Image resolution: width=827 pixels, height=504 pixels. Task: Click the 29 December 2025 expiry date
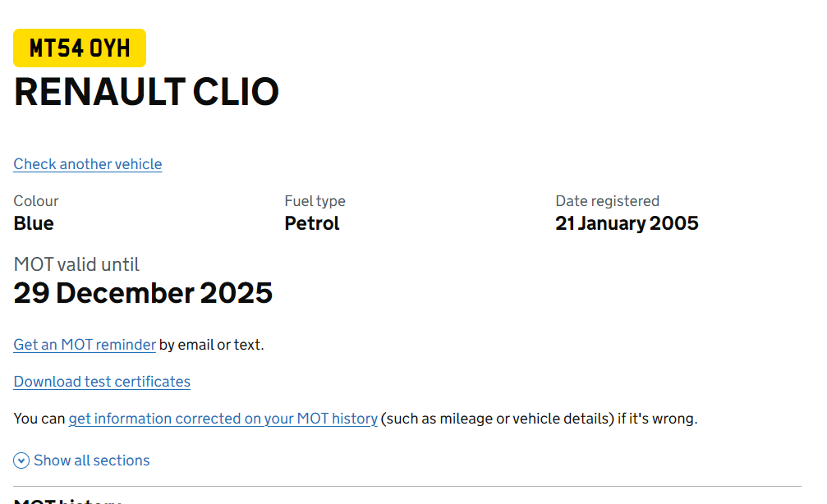(x=143, y=293)
